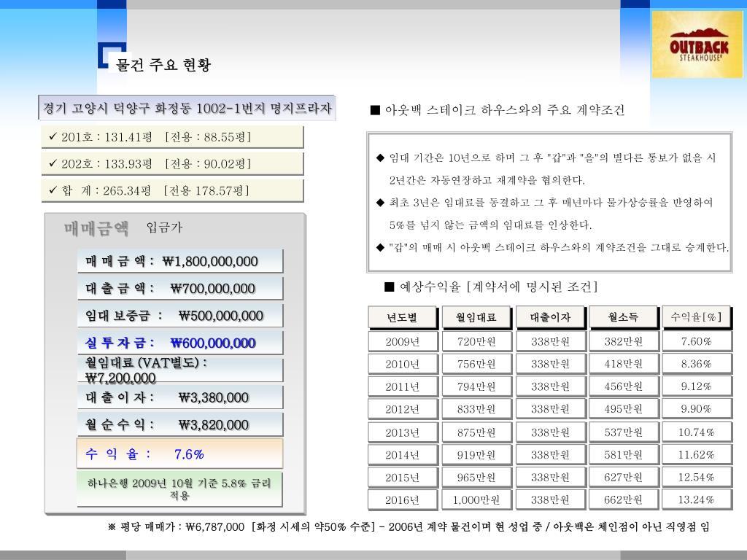Select the bullet starting '"갑"의 매매 시 아웃백'

[552, 247]
